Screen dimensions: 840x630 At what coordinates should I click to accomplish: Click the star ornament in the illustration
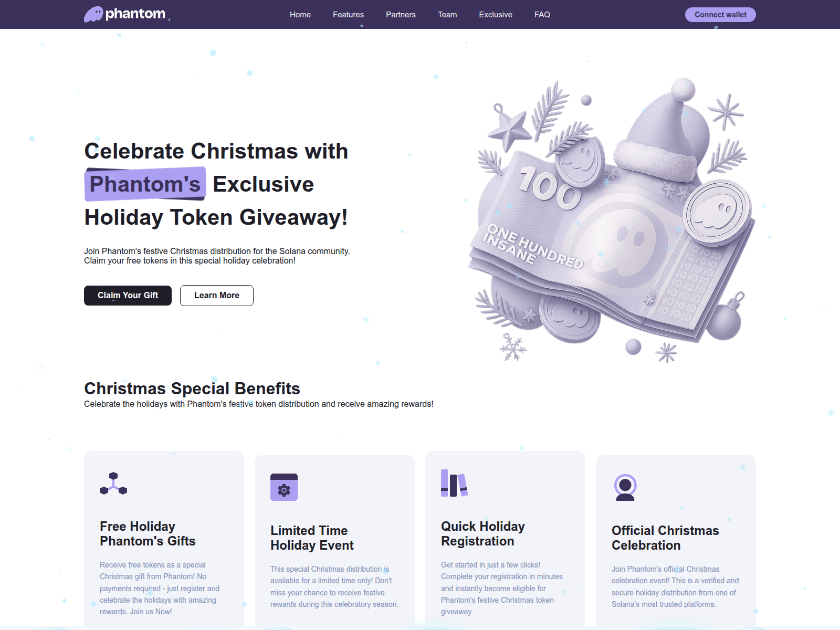tap(508, 128)
